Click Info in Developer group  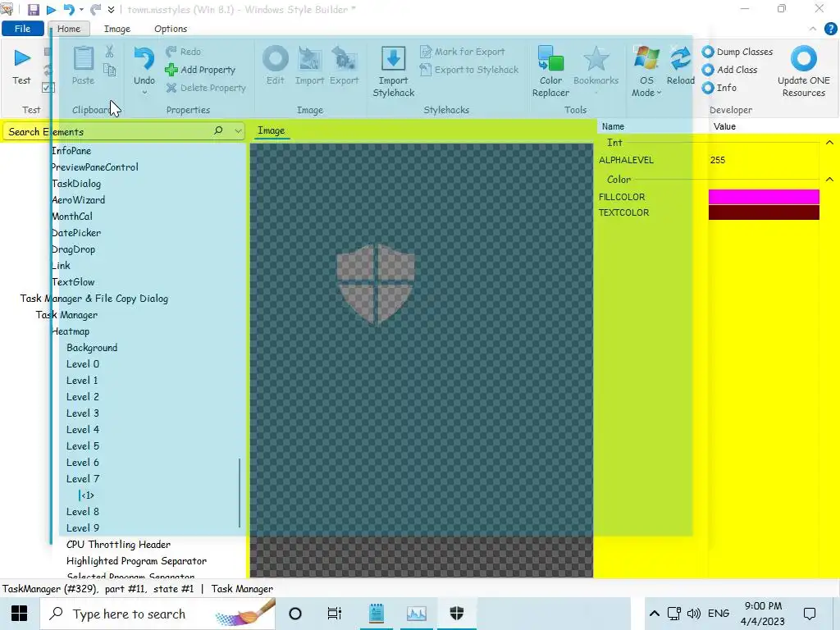click(x=719, y=88)
